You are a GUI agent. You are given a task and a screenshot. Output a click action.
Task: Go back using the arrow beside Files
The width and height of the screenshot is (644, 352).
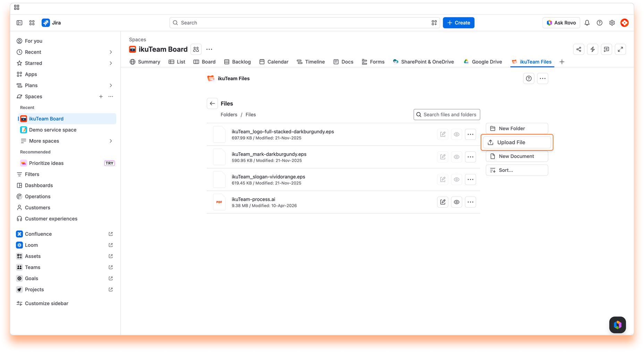click(x=212, y=103)
